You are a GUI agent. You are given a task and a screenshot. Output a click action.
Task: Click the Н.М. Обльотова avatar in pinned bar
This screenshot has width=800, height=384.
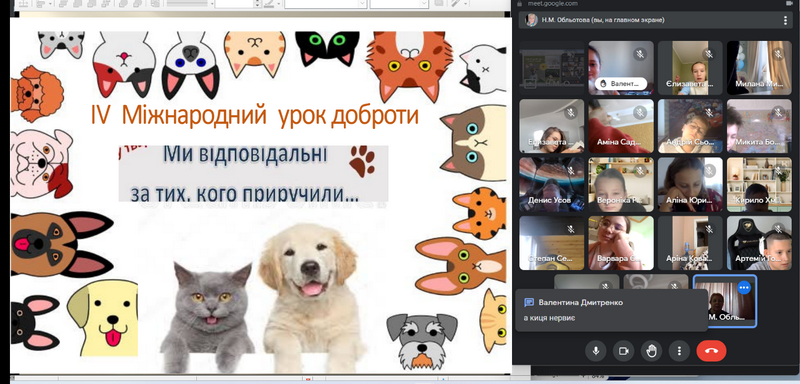tap(532, 20)
